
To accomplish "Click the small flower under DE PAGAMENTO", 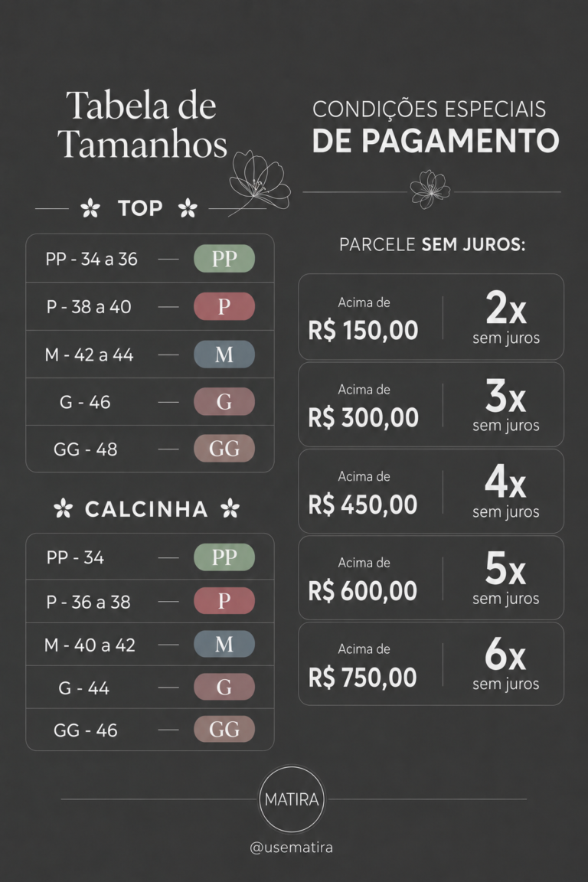I will [x=430, y=189].
